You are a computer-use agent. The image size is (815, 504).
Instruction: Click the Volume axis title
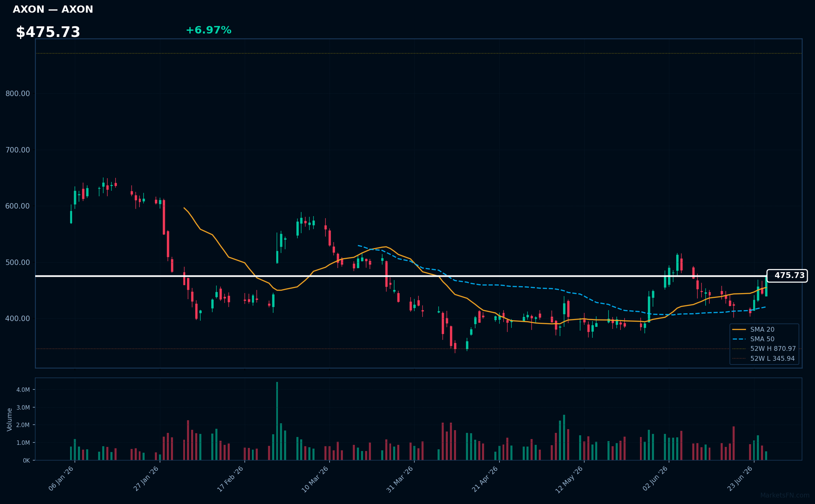click(x=10, y=419)
